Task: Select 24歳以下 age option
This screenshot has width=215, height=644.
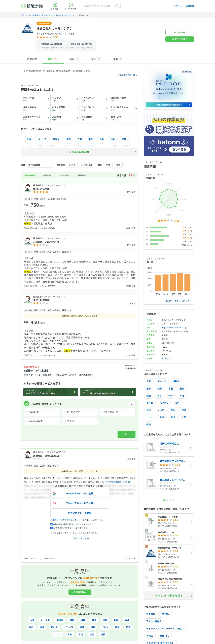Action: point(42,412)
